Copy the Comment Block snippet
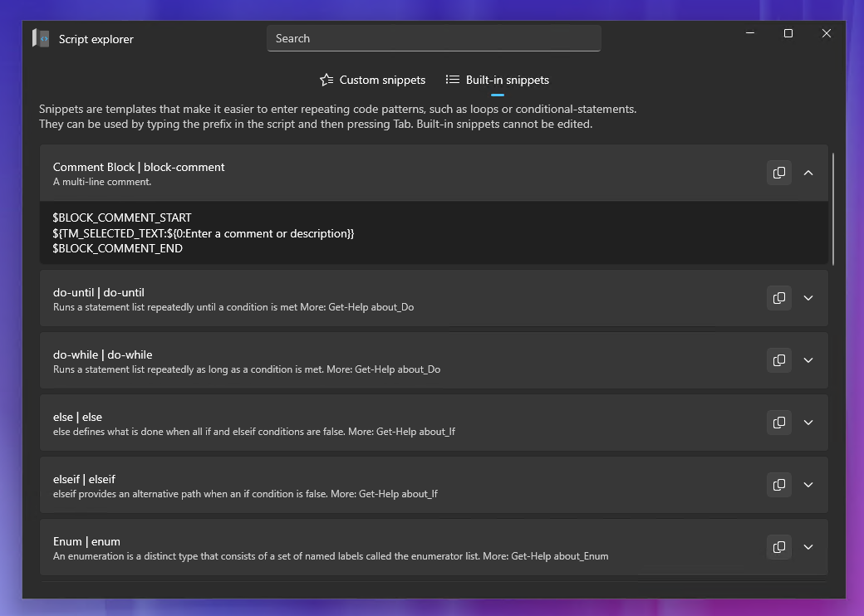This screenshot has width=864, height=616. point(778,173)
